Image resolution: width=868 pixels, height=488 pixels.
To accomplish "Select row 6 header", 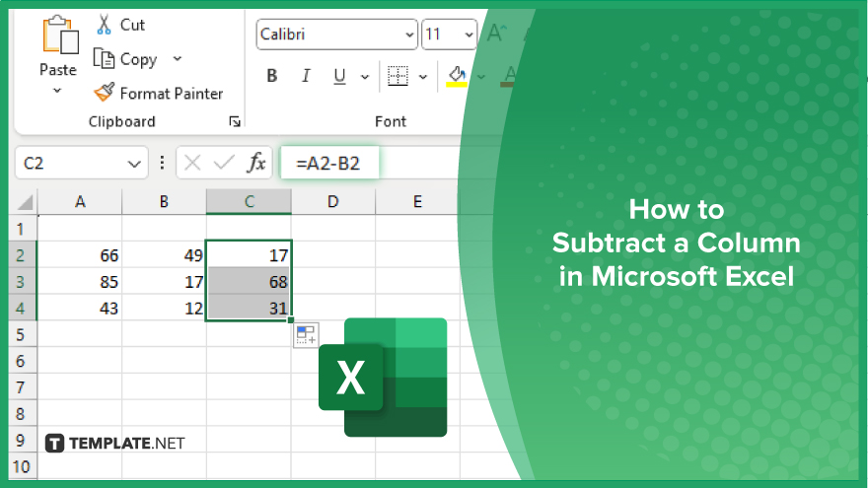I will click(x=22, y=361).
